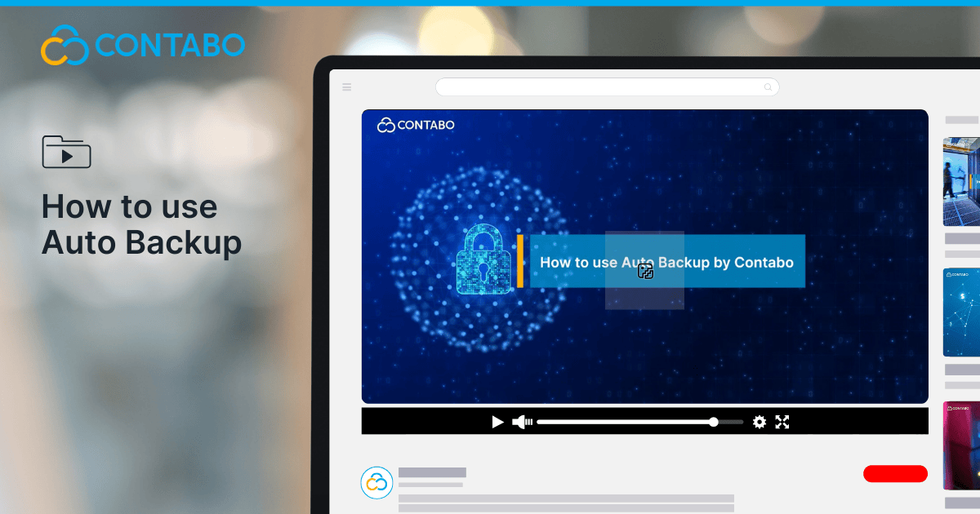The width and height of the screenshot is (980, 514).
Task: Open the magenta thumbnail at the sidebar bottom
Action: (961, 445)
